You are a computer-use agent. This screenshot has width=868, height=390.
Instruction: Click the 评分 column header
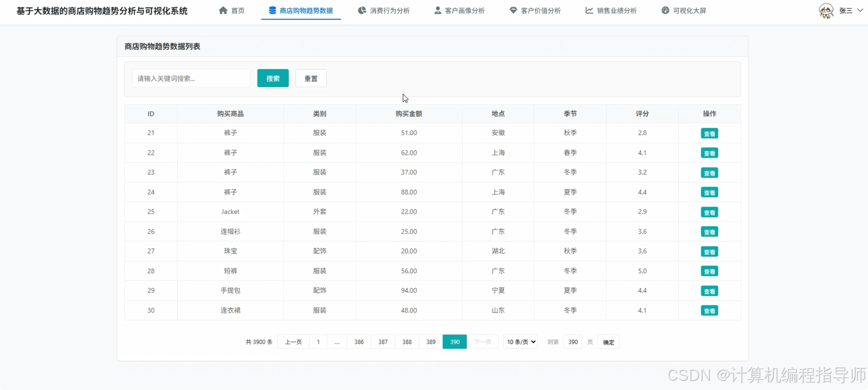642,114
